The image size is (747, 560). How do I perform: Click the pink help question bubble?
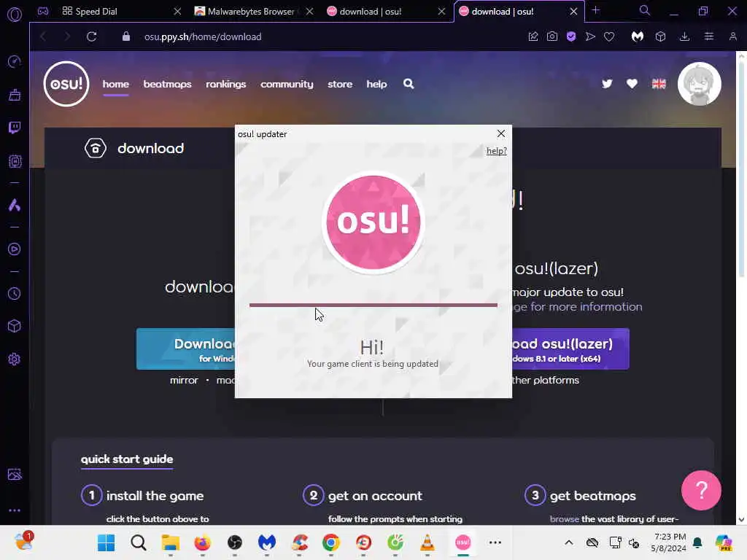pyautogui.click(x=701, y=490)
